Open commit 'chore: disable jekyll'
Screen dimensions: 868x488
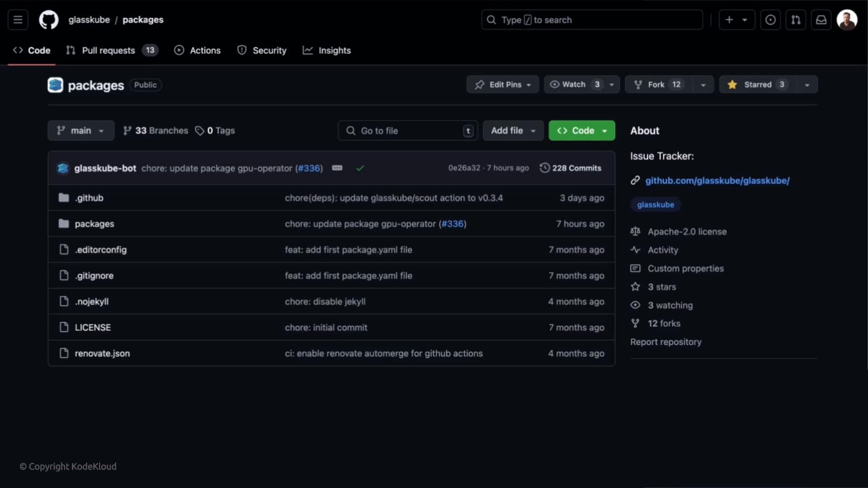click(325, 301)
